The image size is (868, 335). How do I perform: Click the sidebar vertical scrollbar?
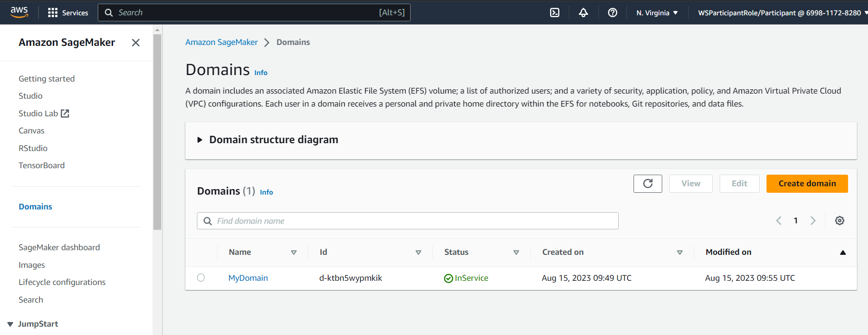(158, 132)
